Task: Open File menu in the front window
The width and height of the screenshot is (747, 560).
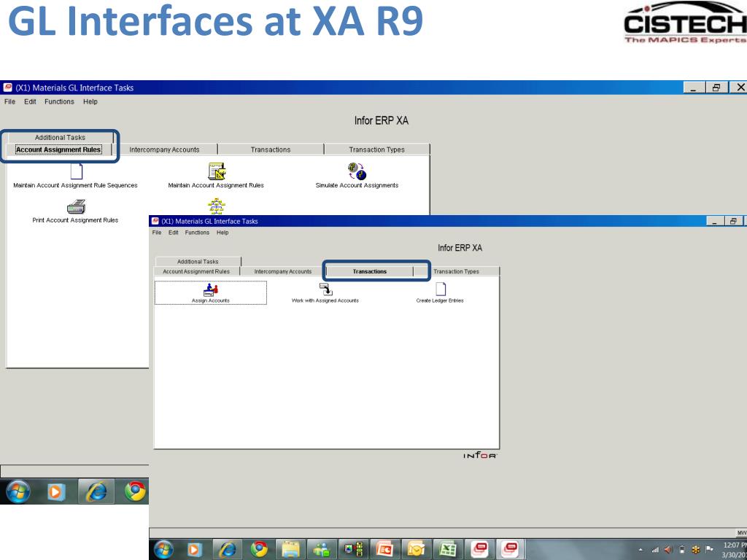Action: [x=157, y=233]
